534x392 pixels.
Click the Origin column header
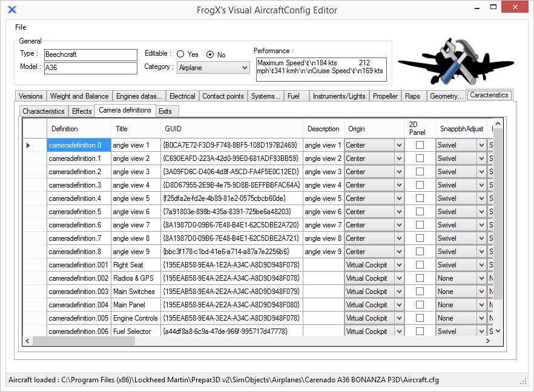374,129
